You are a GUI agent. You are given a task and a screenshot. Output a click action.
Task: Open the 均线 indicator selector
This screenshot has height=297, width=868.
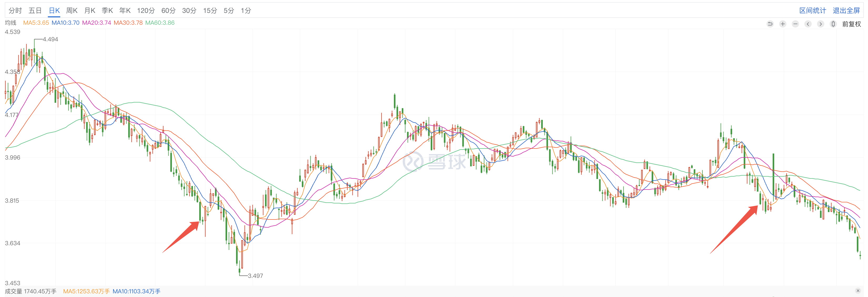coord(11,23)
